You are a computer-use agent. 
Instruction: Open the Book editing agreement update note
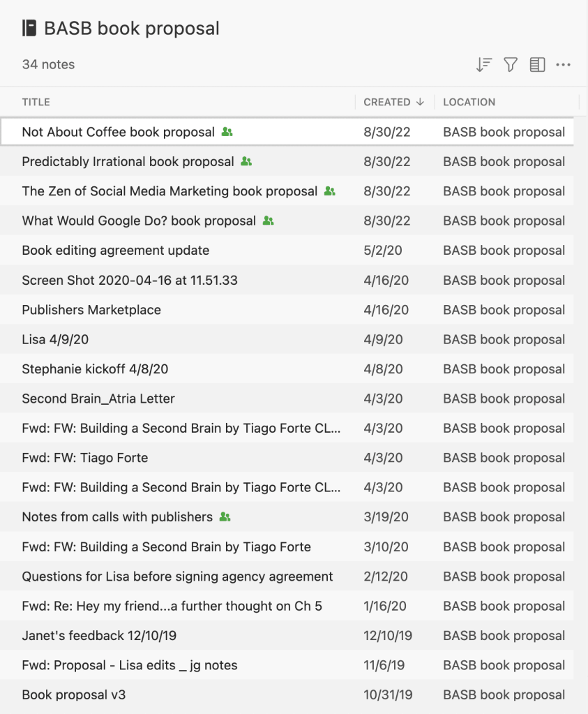pyautogui.click(x=116, y=251)
